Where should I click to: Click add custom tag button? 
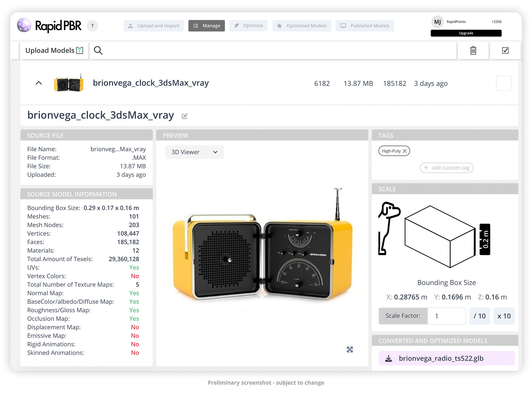(447, 168)
